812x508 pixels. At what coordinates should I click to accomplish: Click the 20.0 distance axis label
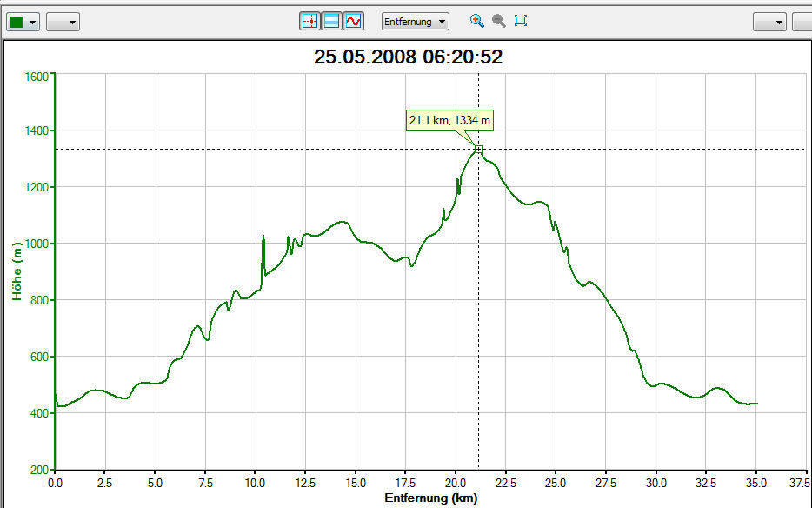pyautogui.click(x=456, y=483)
